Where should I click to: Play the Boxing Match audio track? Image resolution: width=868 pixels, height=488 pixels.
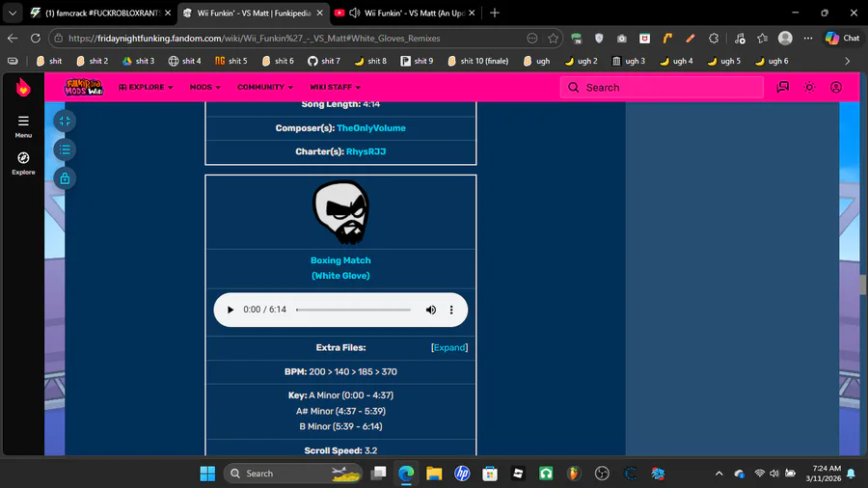[231, 310]
